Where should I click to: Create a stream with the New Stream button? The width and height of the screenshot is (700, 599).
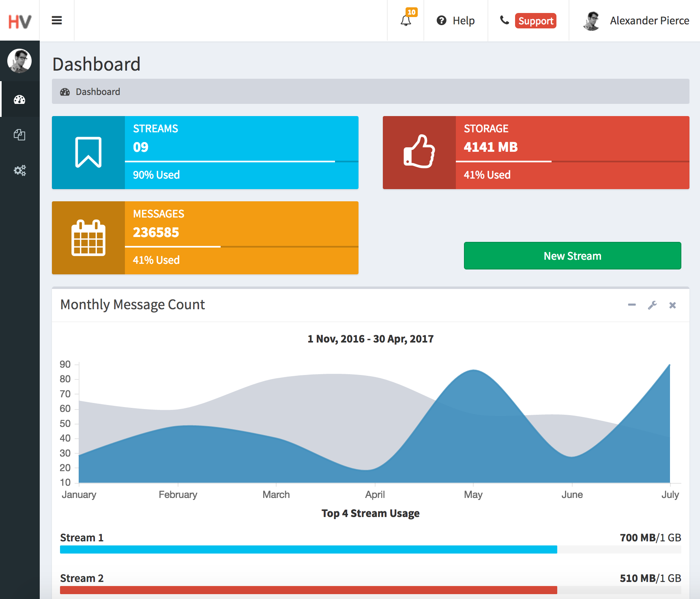[x=572, y=256]
